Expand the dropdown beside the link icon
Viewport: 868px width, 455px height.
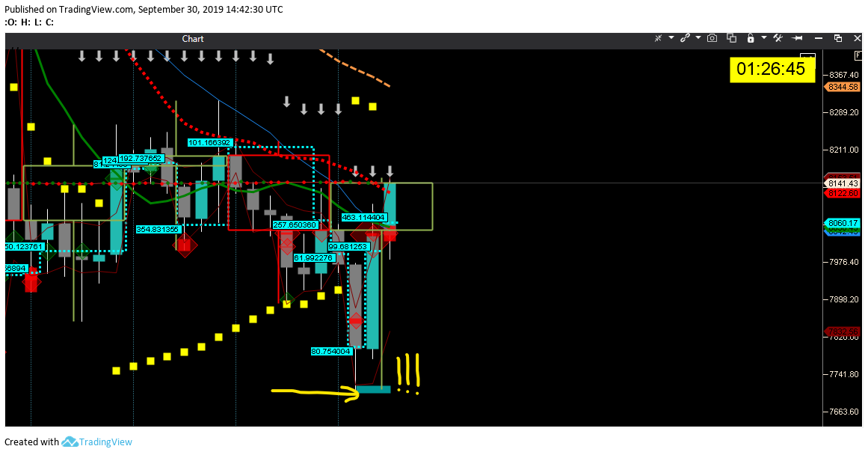[x=698, y=38]
